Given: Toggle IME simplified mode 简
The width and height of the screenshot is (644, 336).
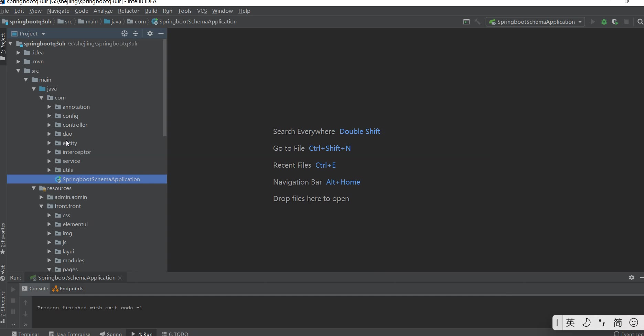Looking at the screenshot, I should click(x=618, y=323).
